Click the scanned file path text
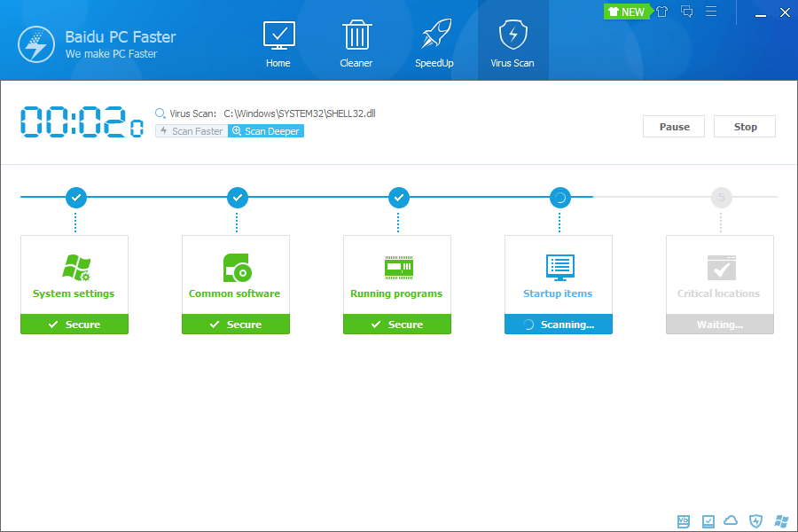The width and height of the screenshot is (798, 532). (300, 113)
